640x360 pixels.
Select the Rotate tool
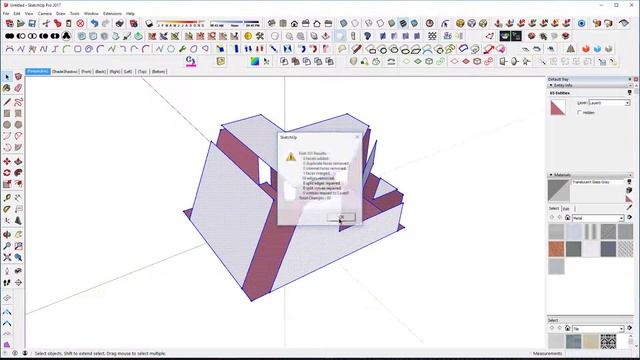coord(7,173)
